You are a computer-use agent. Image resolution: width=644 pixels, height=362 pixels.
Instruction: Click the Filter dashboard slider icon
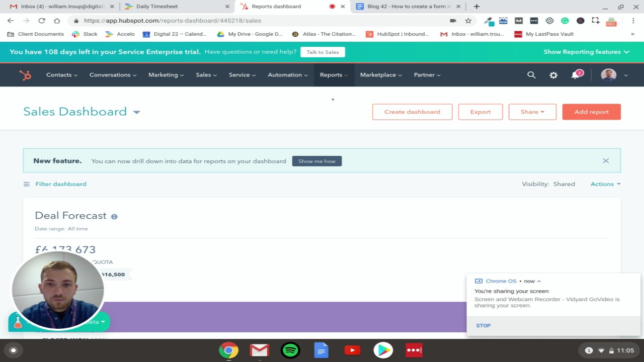coord(26,184)
